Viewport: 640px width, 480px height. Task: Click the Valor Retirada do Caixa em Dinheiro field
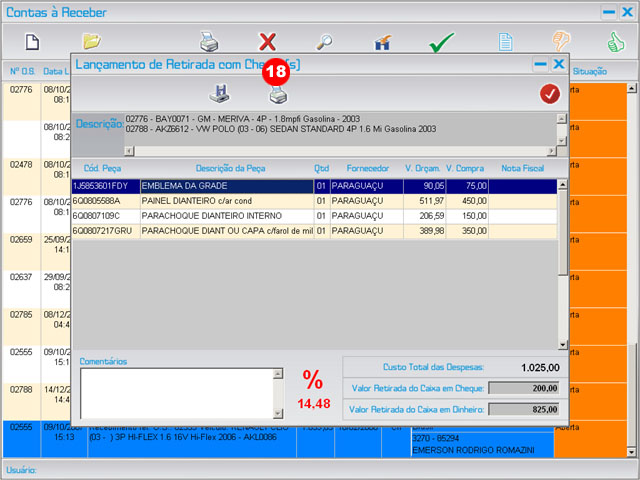(524, 409)
